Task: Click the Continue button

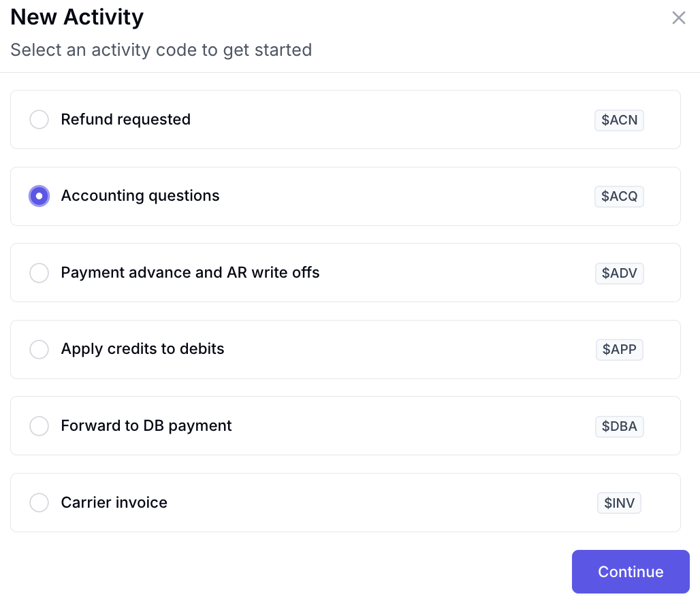Action: click(x=631, y=572)
